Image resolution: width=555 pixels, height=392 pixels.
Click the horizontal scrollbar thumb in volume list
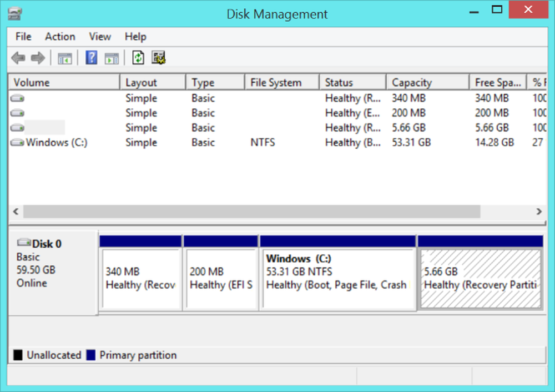click(251, 212)
